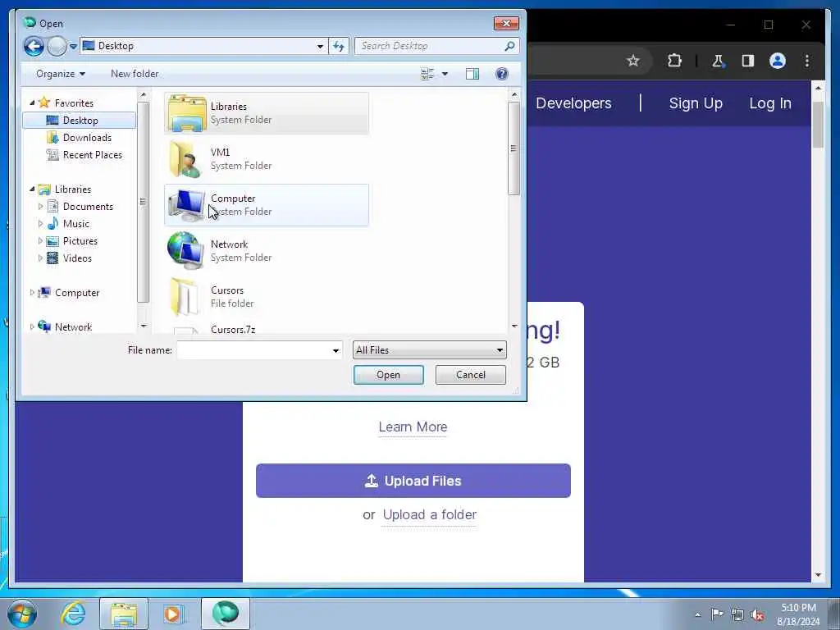Select the Cursors.7z file

coord(232,330)
